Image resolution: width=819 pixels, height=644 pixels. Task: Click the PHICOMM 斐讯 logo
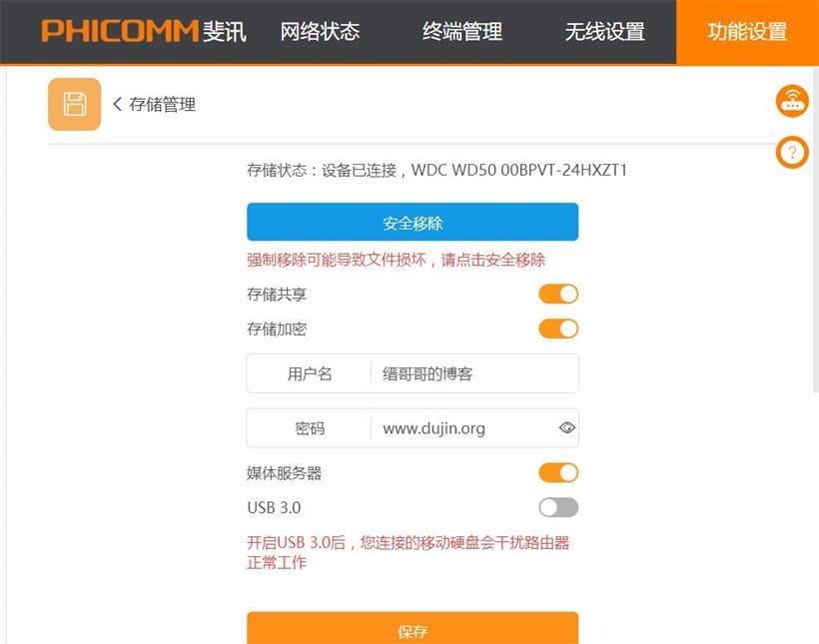(144, 31)
